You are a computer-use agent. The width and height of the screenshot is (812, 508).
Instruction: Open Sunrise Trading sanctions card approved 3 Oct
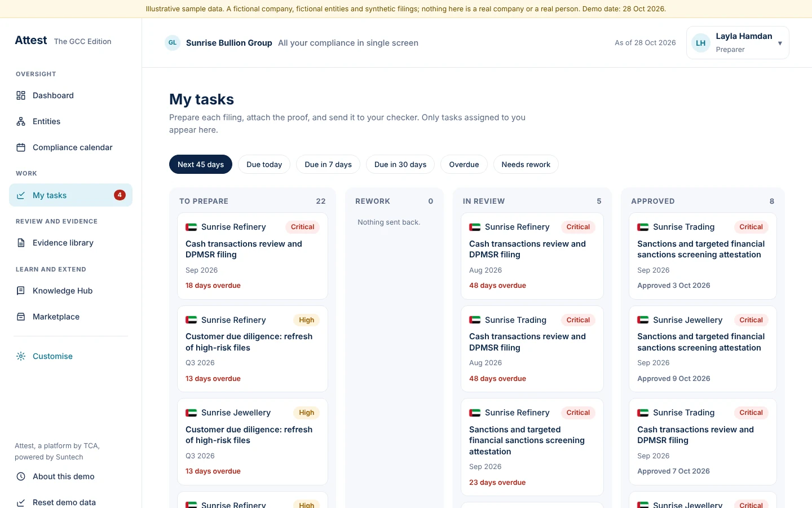point(703,256)
